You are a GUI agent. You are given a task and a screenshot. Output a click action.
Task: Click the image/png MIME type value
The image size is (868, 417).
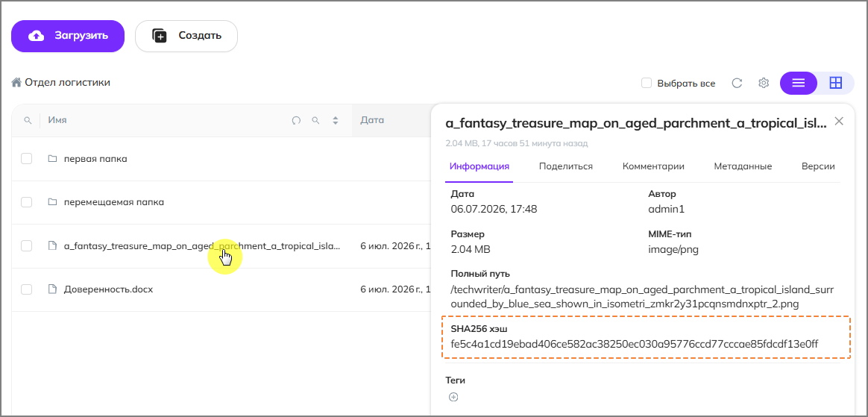[x=673, y=249]
